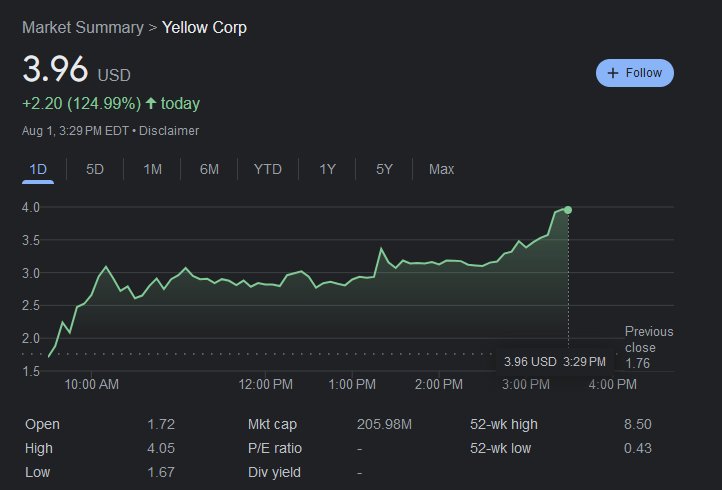
Task: Click the High value 4.05
Action: pyautogui.click(x=161, y=448)
